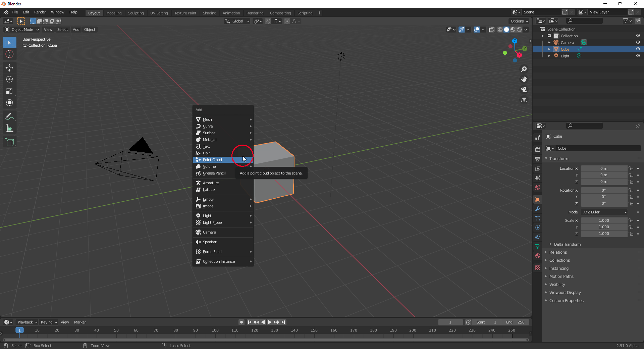
Task: Open the Global transform orientation dropdown
Action: coord(237,21)
